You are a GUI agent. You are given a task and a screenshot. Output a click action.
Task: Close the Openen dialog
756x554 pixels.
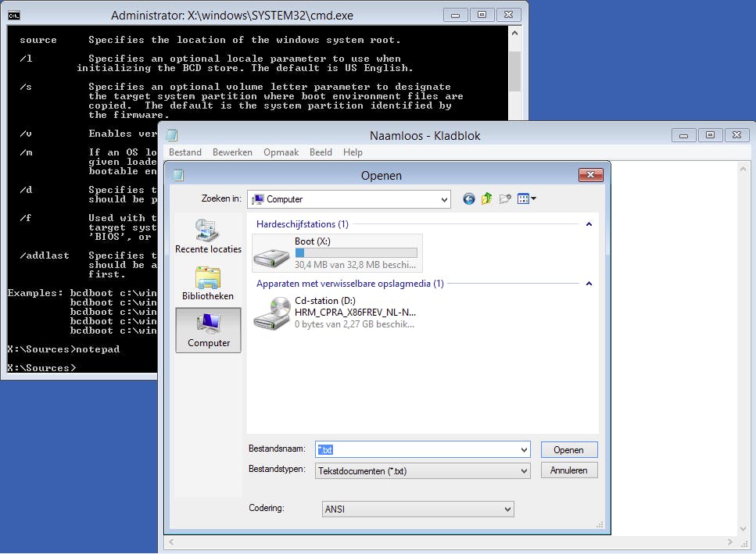coord(590,175)
